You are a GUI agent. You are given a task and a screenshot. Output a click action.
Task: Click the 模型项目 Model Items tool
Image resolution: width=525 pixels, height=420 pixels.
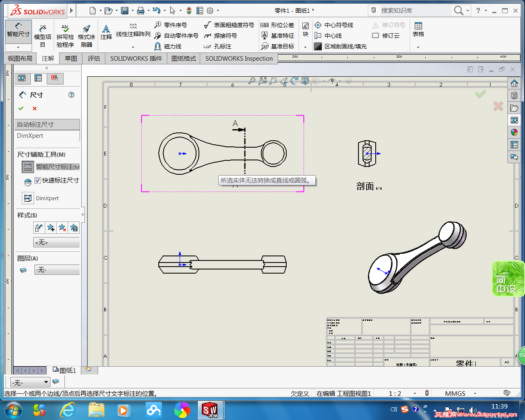[43, 35]
